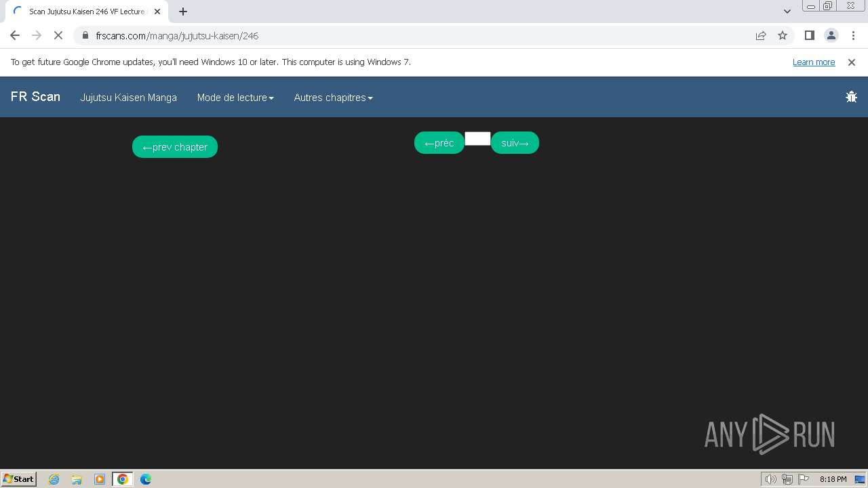Switch to Chrome taskbar icon
Screen dimensions: 868x488
point(123,479)
